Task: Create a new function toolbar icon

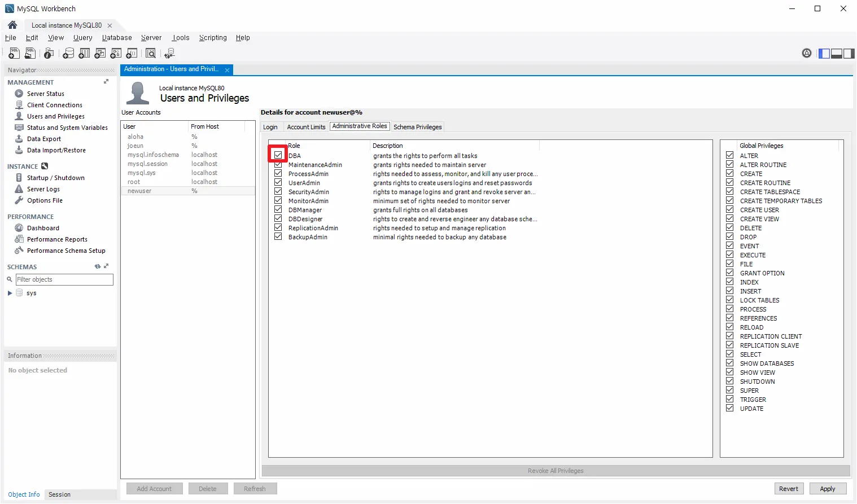Action: tap(132, 53)
